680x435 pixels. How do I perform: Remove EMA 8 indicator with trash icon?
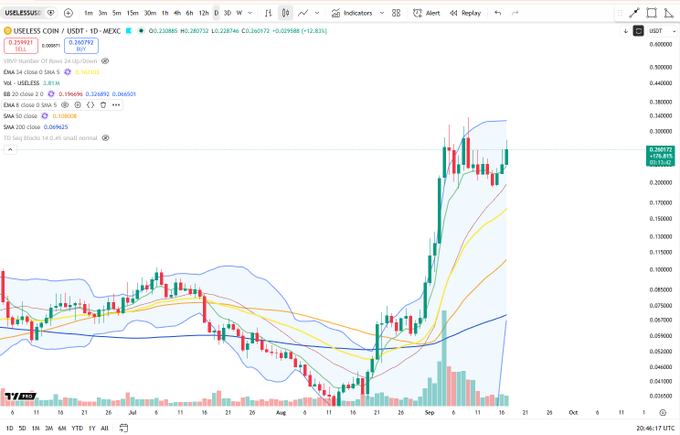[103, 105]
